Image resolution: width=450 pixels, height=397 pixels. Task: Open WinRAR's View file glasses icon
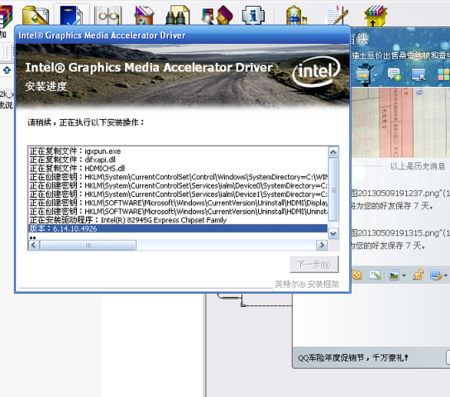click(x=108, y=15)
